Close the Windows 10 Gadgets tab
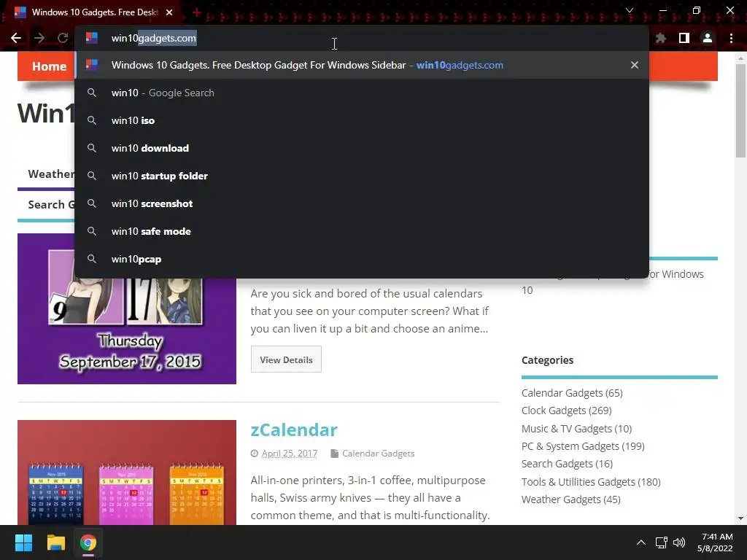This screenshot has width=747, height=560. click(169, 12)
